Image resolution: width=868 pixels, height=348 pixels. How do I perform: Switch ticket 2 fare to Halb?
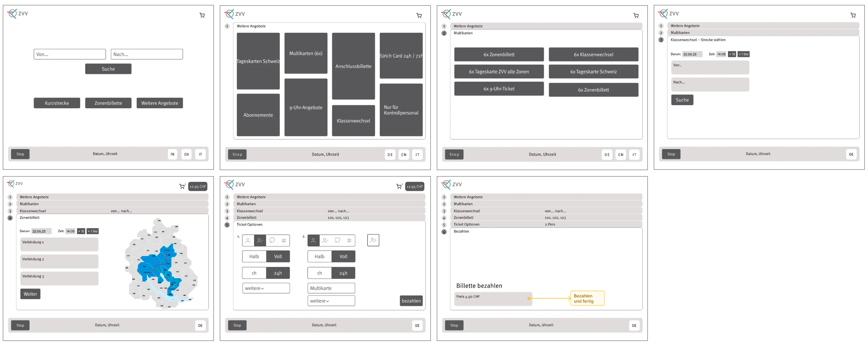point(319,256)
